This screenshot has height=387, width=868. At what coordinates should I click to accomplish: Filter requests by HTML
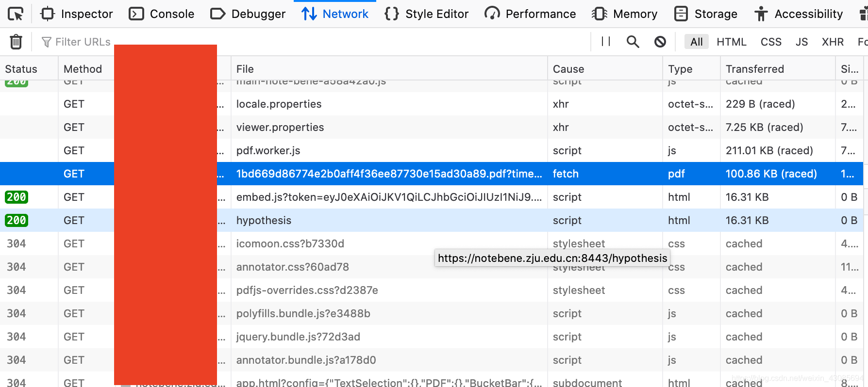pyautogui.click(x=732, y=42)
